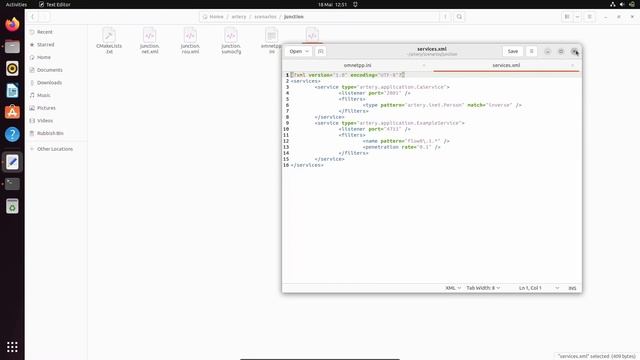Open the volume indicator in the top bar
640x360 pixels.
pos(622,4)
